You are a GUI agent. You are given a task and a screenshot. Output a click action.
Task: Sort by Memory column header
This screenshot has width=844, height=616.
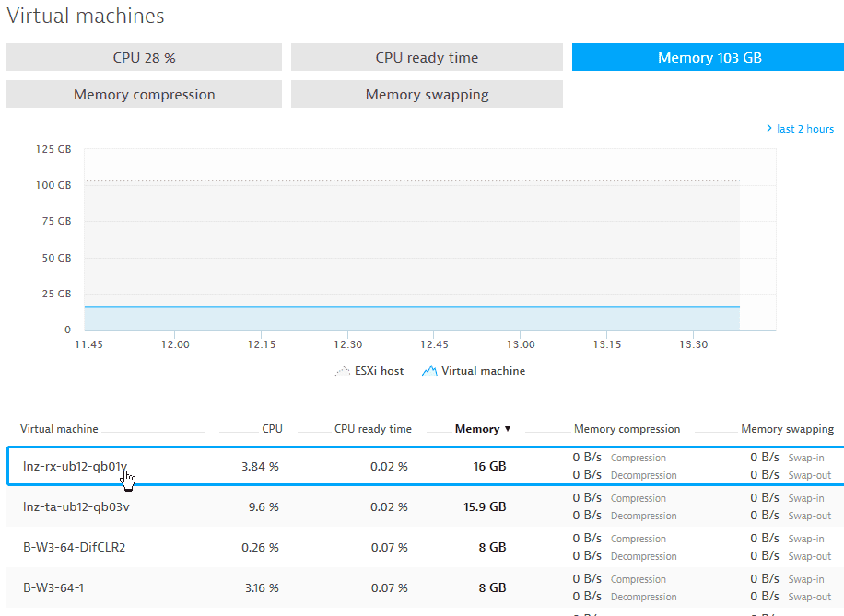[x=477, y=429]
